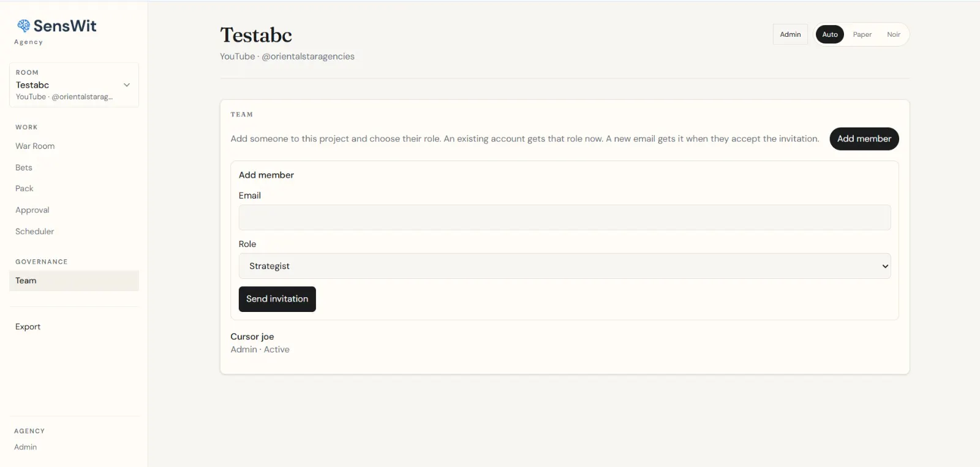The height and width of the screenshot is (467, 980).
Task: Click the Add member button
Action: [864, 139]
